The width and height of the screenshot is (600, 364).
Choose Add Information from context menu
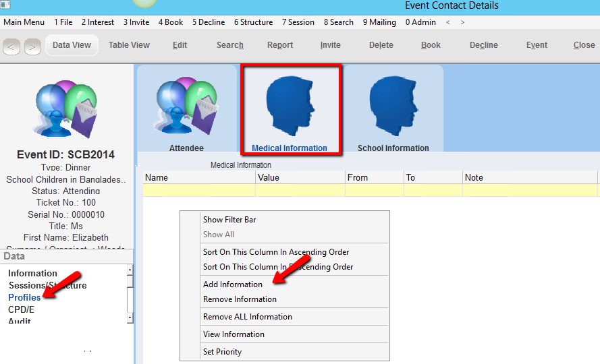pyautogui.click(x=233, y=284)
